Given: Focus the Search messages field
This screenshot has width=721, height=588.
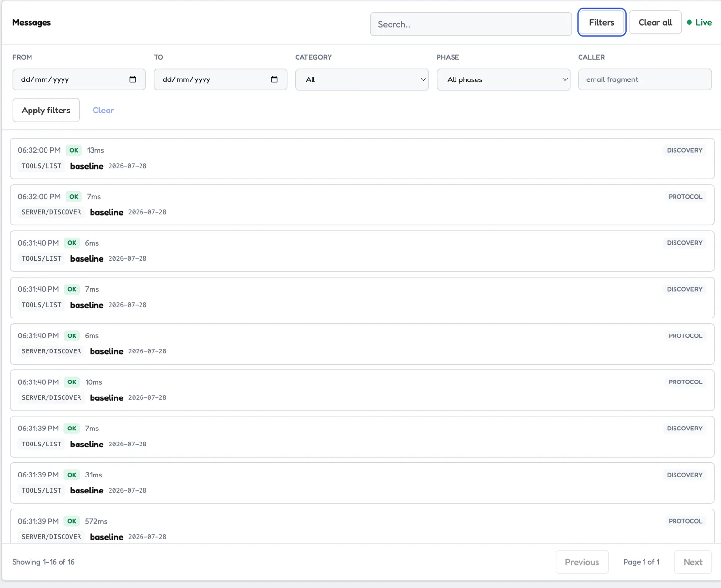Looking at the screenshot, I should [471, 24].
